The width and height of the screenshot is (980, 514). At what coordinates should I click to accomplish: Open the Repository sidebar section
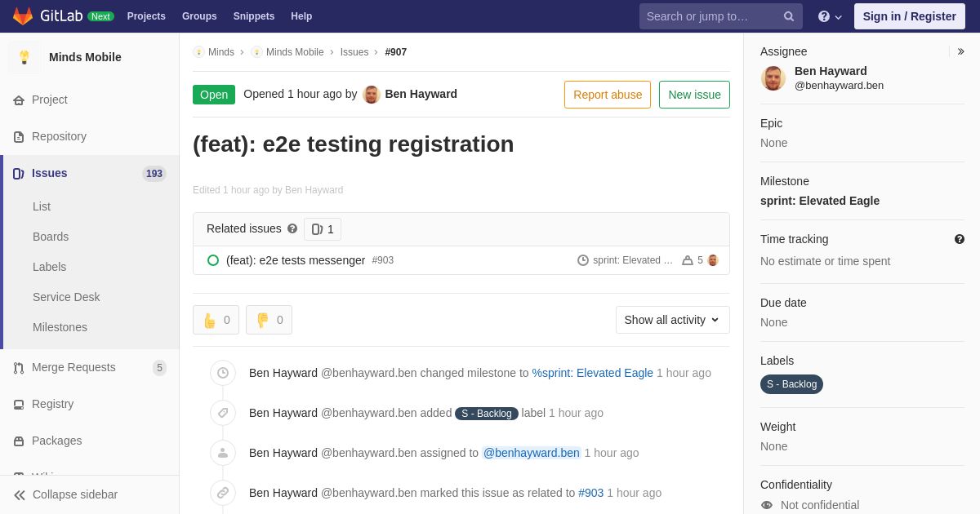[x=59, y=136]
